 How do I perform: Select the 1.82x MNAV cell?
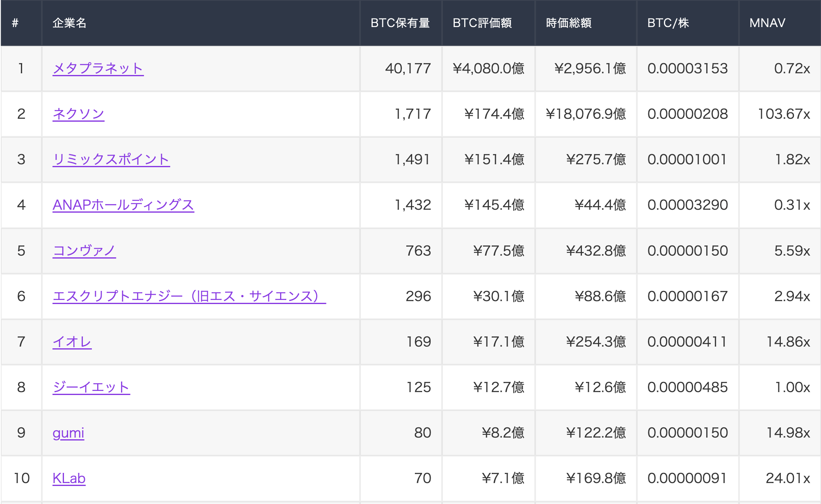click(780, 159)
